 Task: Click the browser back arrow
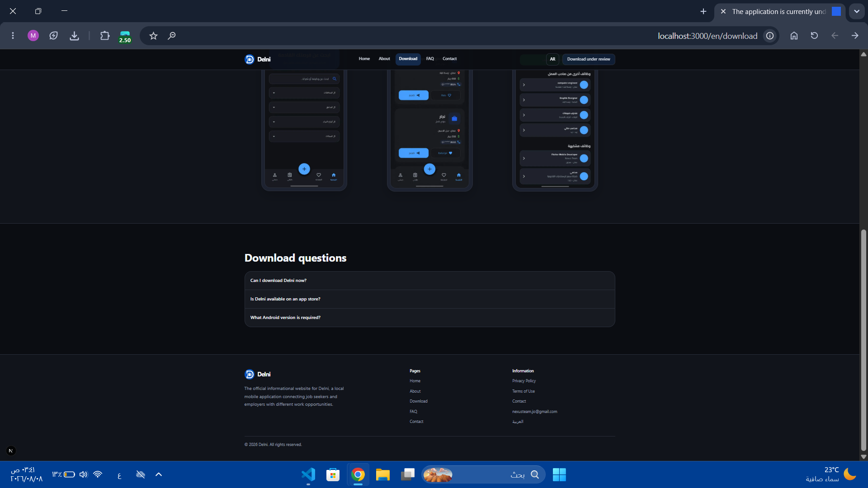pos(835,36)
